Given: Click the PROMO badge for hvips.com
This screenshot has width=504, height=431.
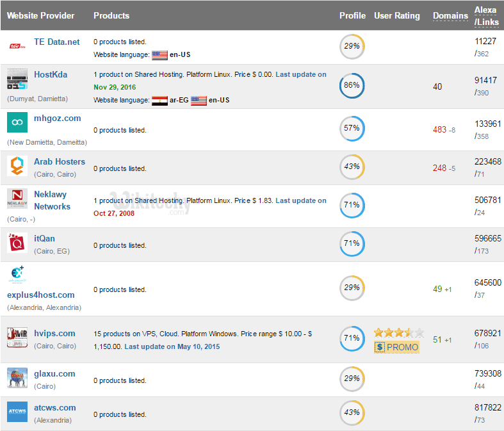Looking at the screenshot, I should pos(397,347).
